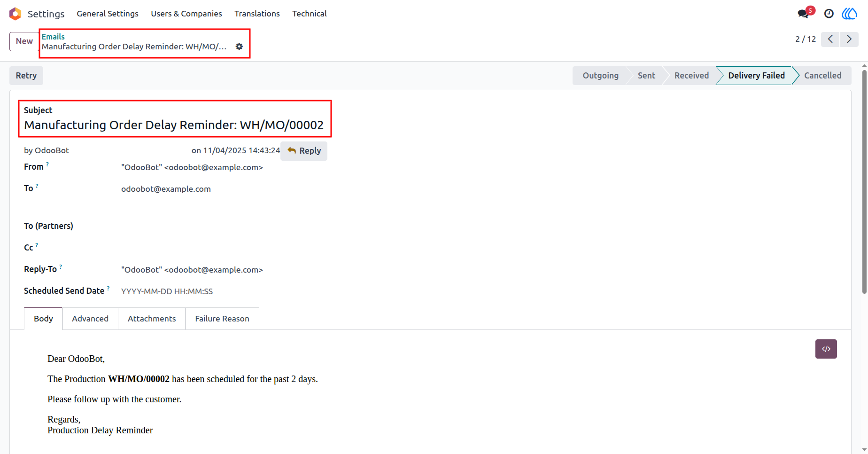Go back to Emails breadcrumb
The height and width of the screenshot is (454, 868).
click(x=53, y=37)
